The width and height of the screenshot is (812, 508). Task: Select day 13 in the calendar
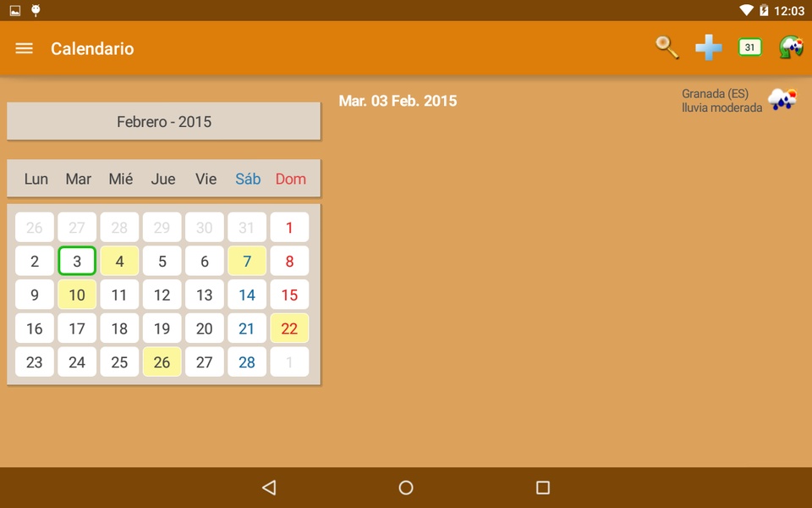[x=205, y=295]
